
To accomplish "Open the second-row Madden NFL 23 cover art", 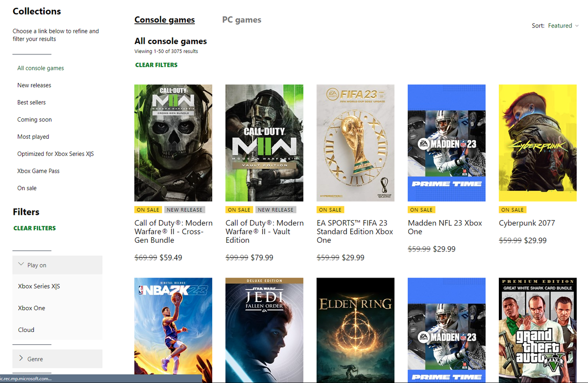I will pyautogui.click(x=447, y=330).
